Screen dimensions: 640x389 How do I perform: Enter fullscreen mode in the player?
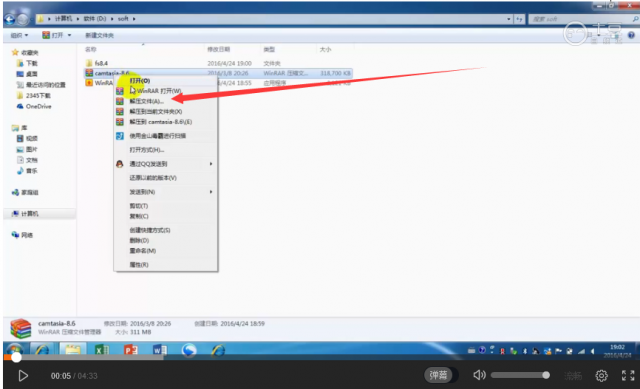[628, 376]
